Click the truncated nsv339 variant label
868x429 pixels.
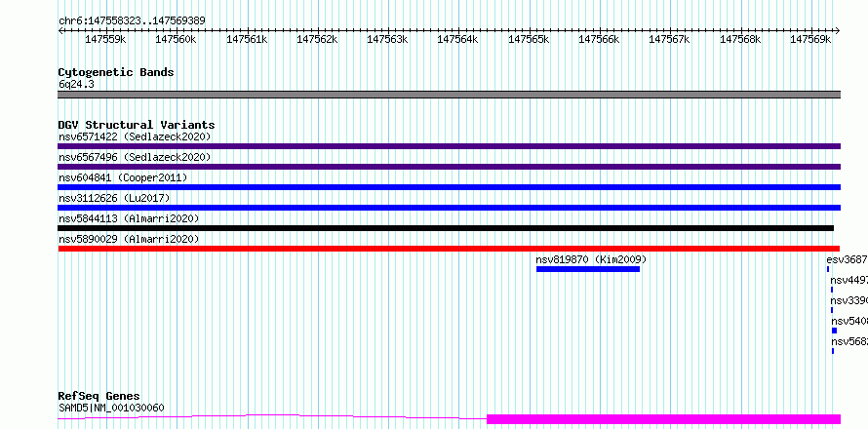pos(849,300)
